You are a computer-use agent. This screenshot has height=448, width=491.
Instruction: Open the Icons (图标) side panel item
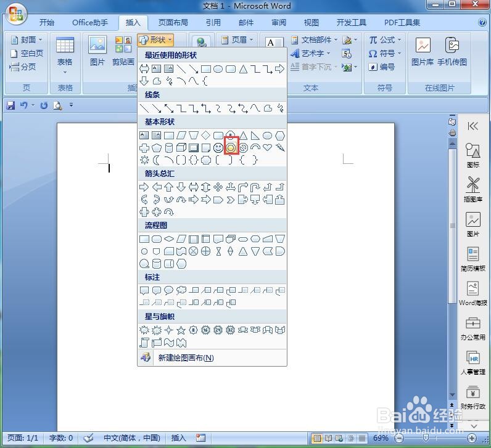point(473,155)
